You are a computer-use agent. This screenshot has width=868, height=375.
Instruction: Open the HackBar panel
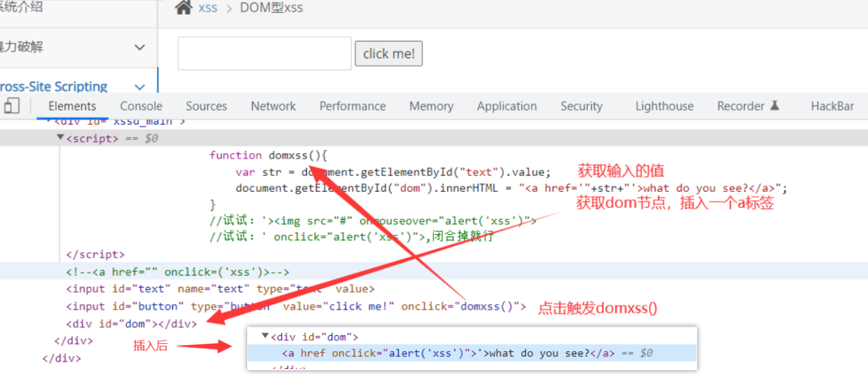click(832, 106)
